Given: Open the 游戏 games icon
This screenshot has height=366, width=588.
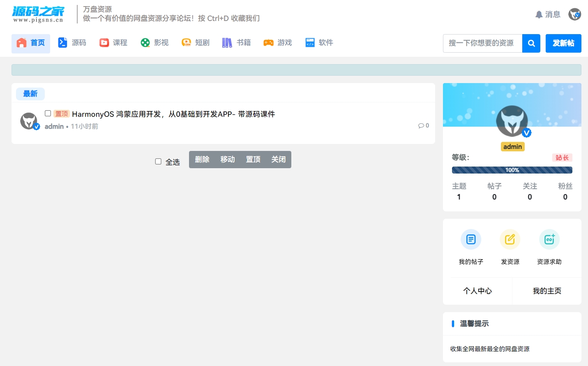Looking at the screenshot, I should 269,42.
